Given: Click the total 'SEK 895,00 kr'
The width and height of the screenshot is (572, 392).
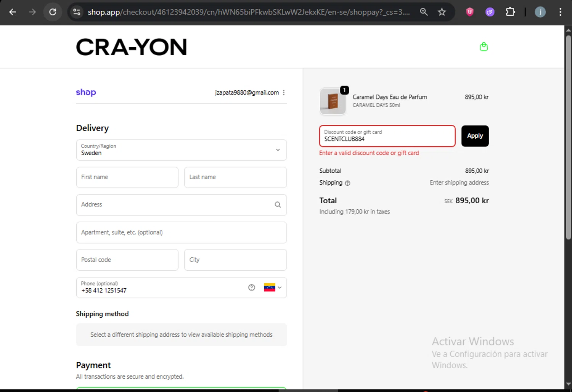Looking at the screenshot, I should click(x=466, y=201).
